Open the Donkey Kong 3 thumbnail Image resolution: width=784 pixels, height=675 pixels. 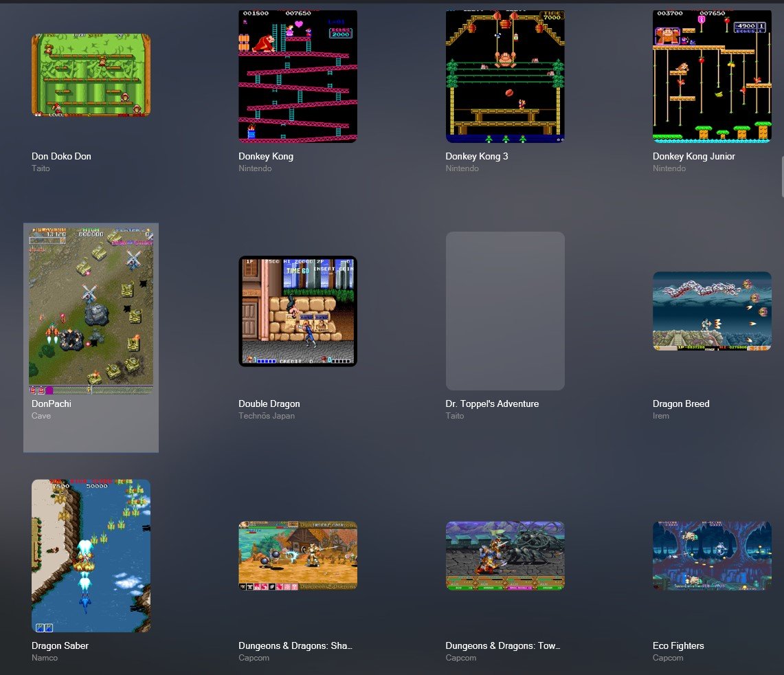pos(505,76)
